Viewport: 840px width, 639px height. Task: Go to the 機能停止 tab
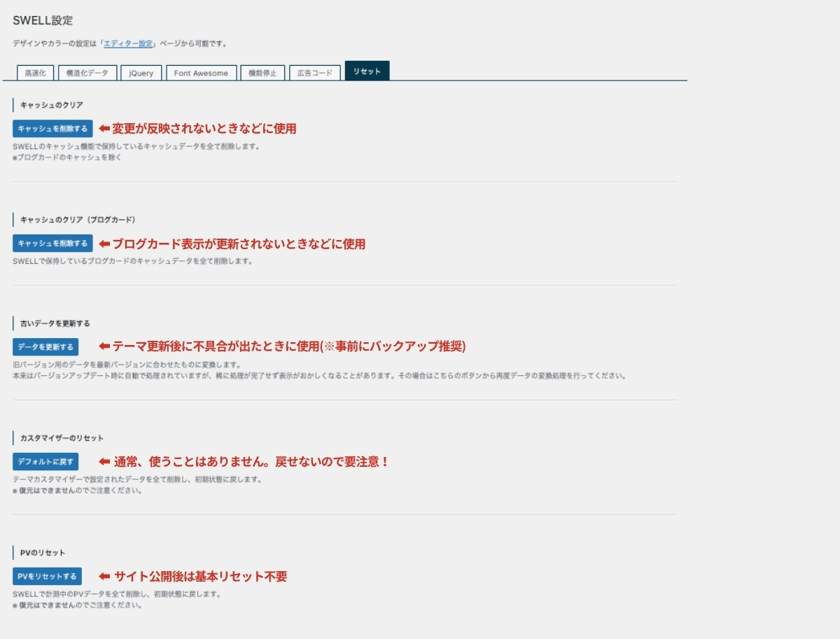pyautogui.click(x=262, y=73)
